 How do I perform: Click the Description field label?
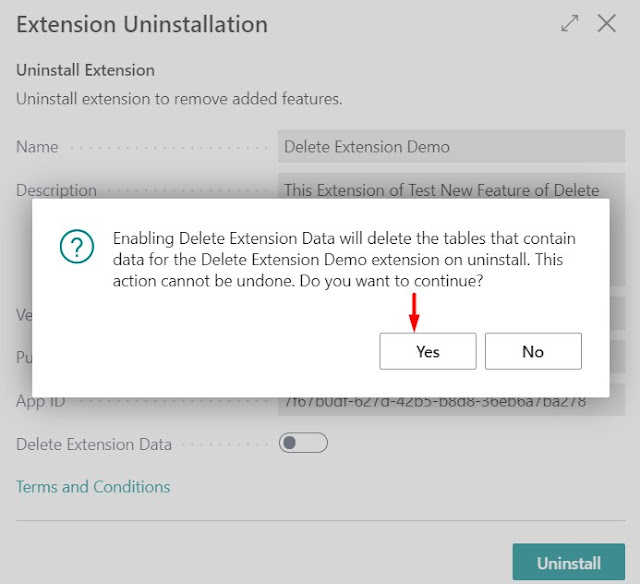pyautogui.click(x=56, y=189)
